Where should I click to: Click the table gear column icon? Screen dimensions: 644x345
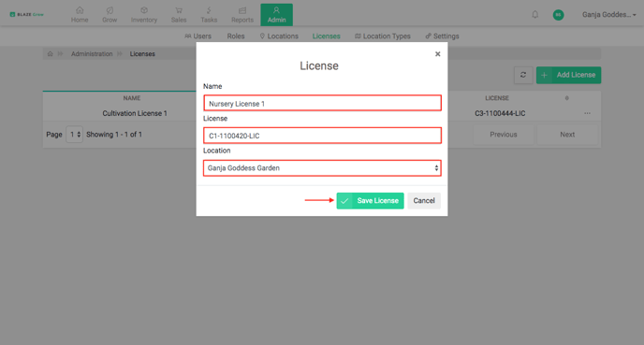click(567, 98)
